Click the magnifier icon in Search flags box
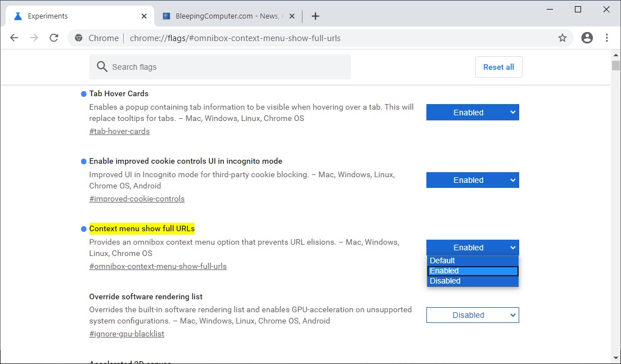621x364 pixels. pyautogui.click(x=102, y=66)
